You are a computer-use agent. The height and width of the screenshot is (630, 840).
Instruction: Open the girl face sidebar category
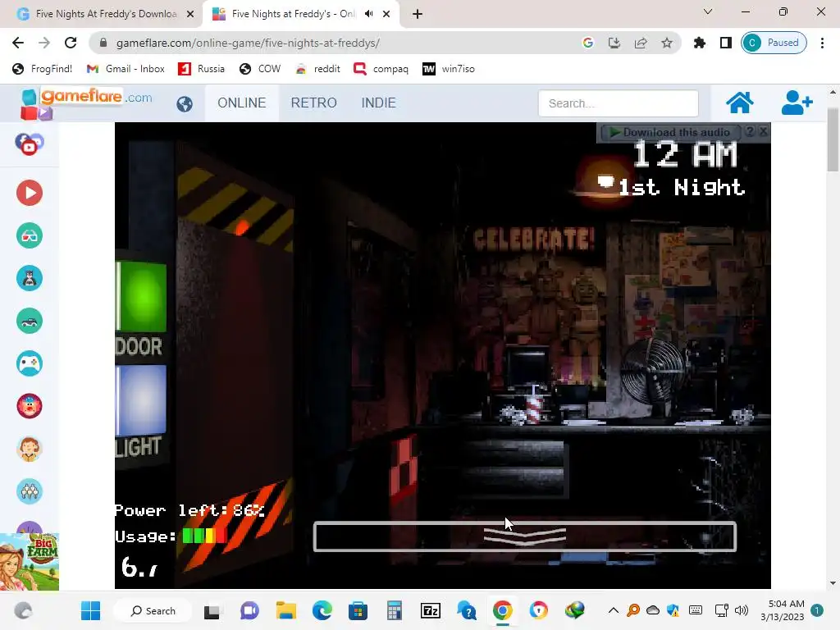30,449
